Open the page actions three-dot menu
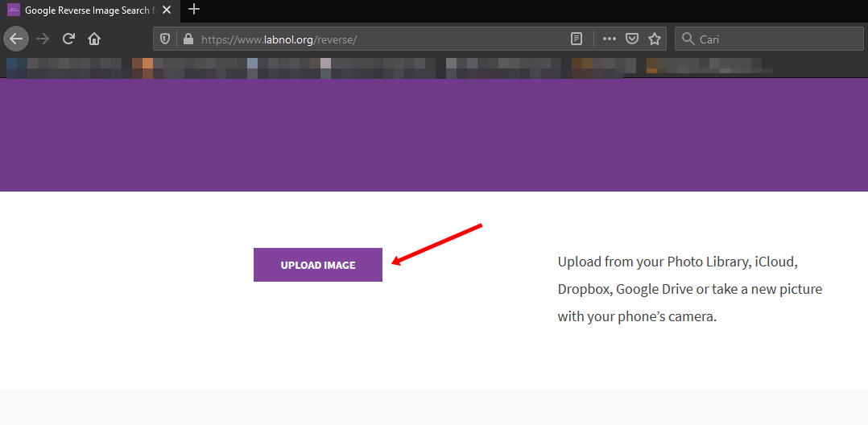The width and height of the screenshot is (868, 425). pos(609,39)
